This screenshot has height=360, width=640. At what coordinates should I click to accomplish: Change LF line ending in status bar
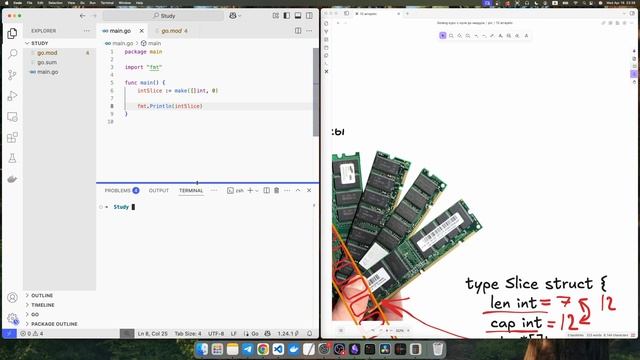pos(233,333)
